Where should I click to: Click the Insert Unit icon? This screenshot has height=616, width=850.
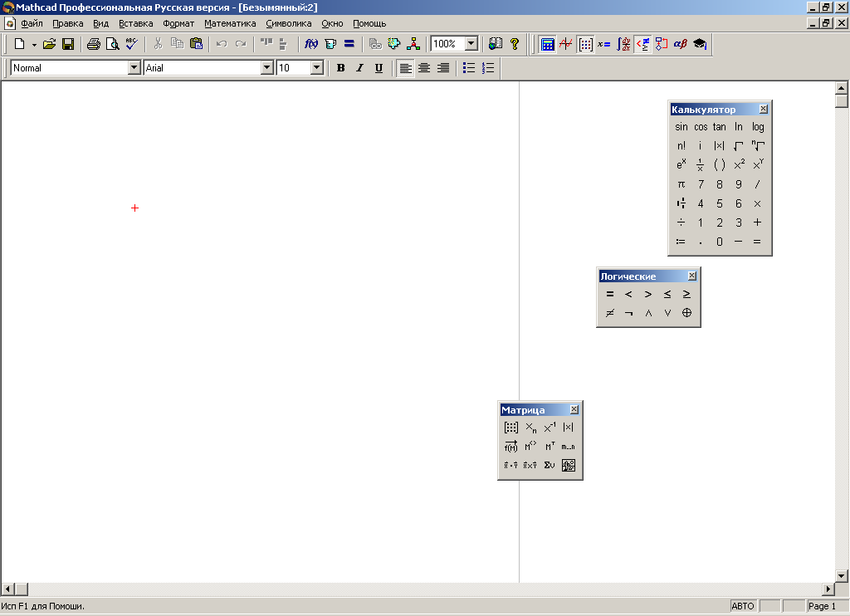(330, 44)
